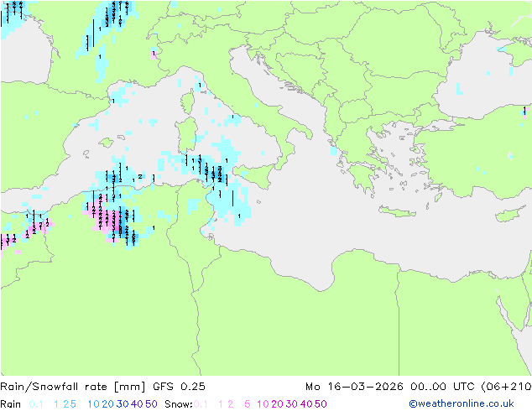Click the weatheronline.co.uk copyright link
Screen dimensions: 532x411
(x=462, y=403)
